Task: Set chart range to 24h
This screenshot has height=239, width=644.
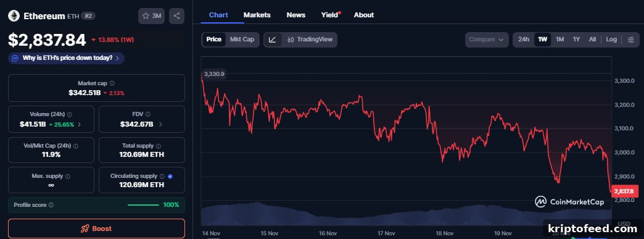Action: point(524,40)
